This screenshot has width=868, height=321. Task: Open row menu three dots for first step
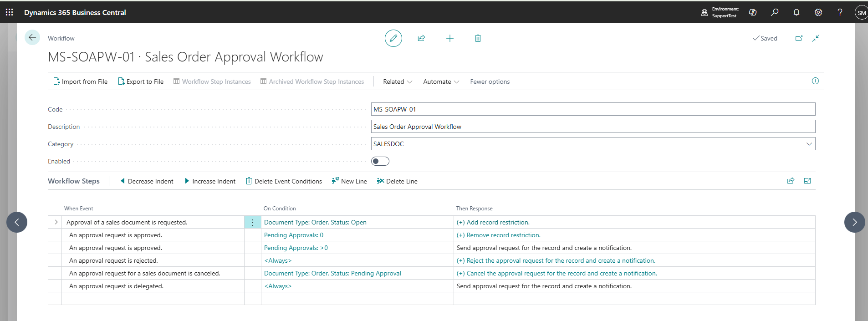[x=253, y=222]
